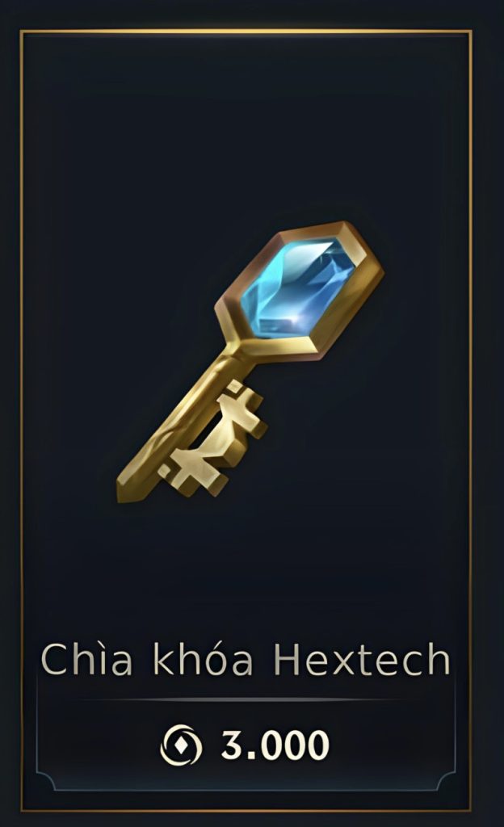Click the 3.000 price to purchase
The image size is (504, 827).
click(x=275, y=745)
